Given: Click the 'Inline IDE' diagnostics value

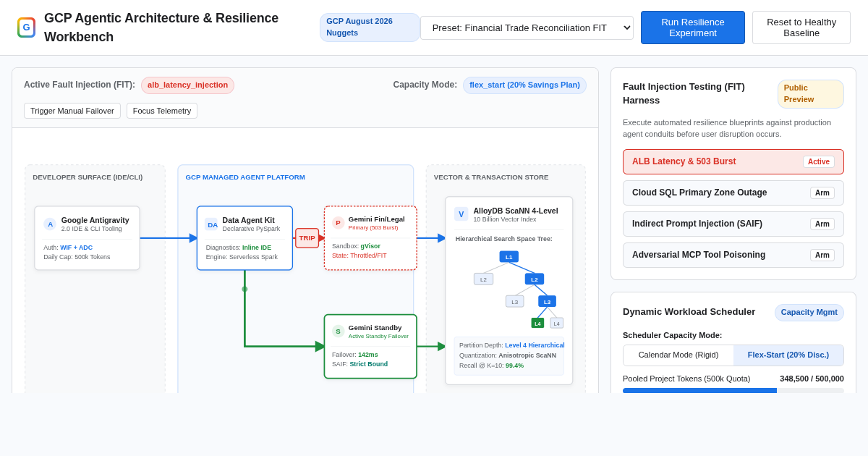Looking at the screenshot, I should pos(257,248).
